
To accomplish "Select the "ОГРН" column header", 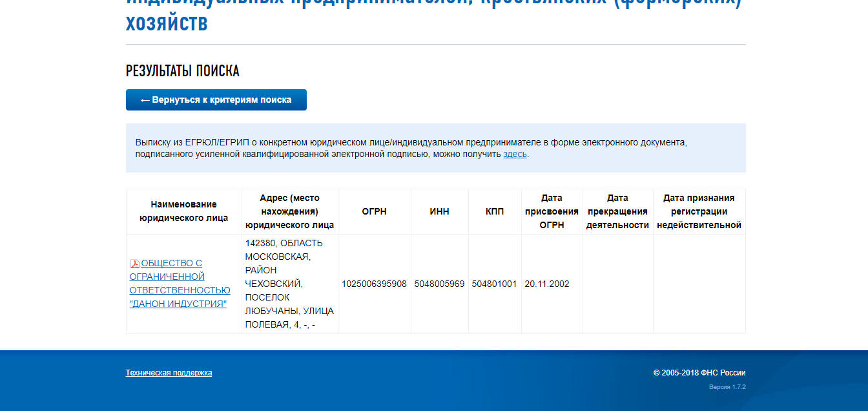I will (x=374, y=211).
